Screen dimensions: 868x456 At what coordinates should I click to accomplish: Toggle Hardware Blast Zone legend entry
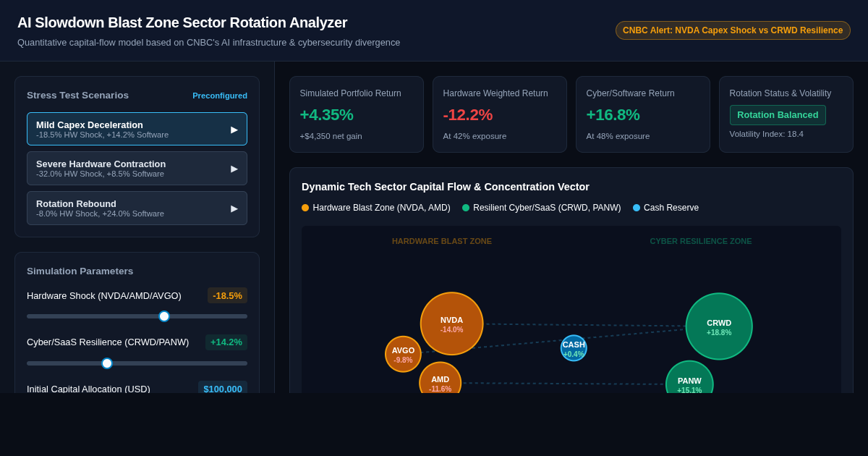click(376, 208)
